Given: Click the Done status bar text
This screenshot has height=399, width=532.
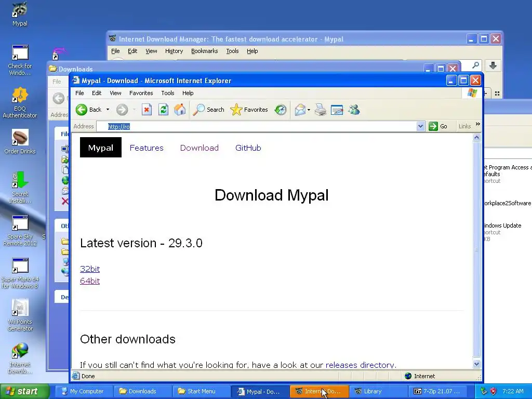Looking at the screenshot, I should click(x=88, y=376).
